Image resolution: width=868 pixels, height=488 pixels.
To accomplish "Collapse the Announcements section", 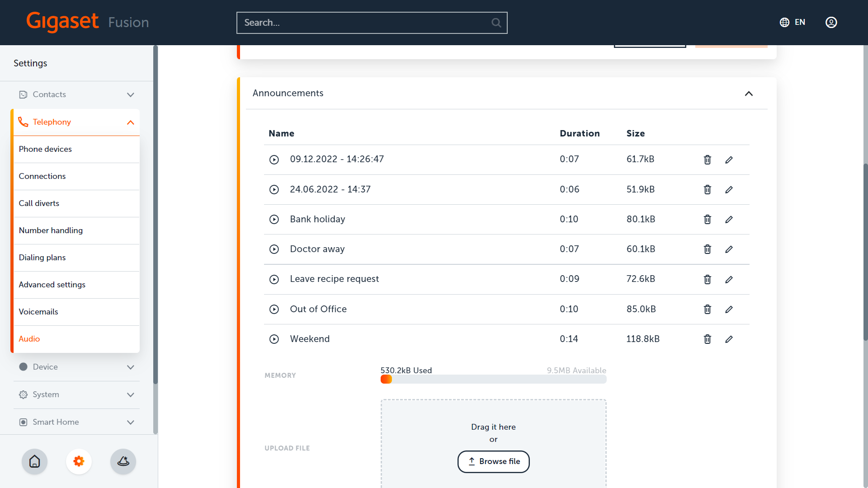I will [749, 94].
